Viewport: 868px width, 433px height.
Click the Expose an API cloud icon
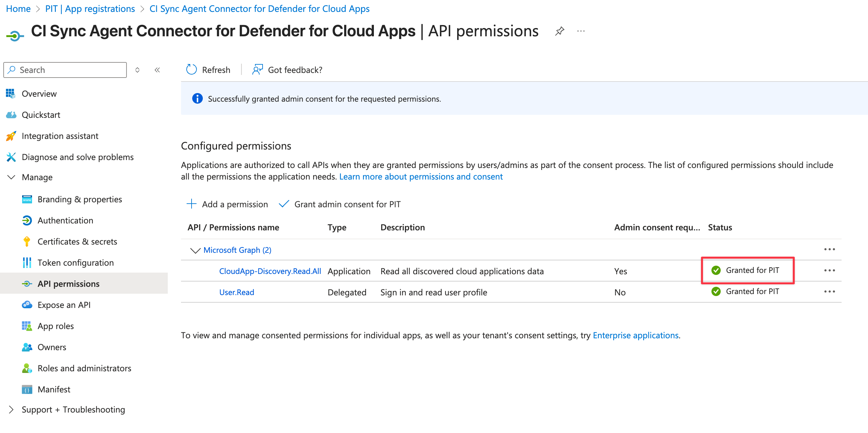click(x=27, y=305)
